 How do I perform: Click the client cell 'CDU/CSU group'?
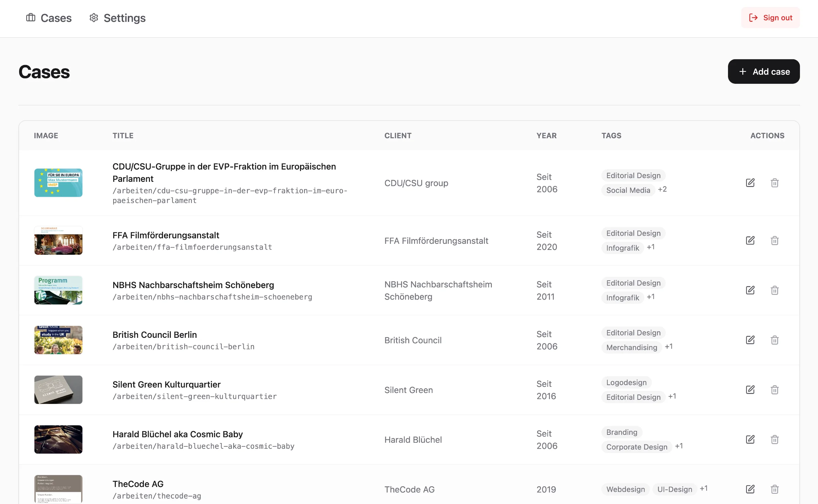point(416,183)
